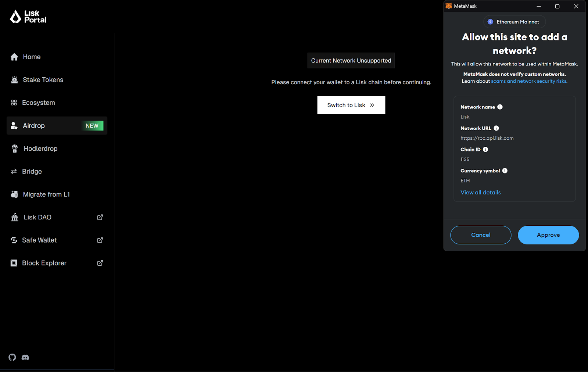
Task: Expand View all details in MetaMask
Action: click(480, 192)
